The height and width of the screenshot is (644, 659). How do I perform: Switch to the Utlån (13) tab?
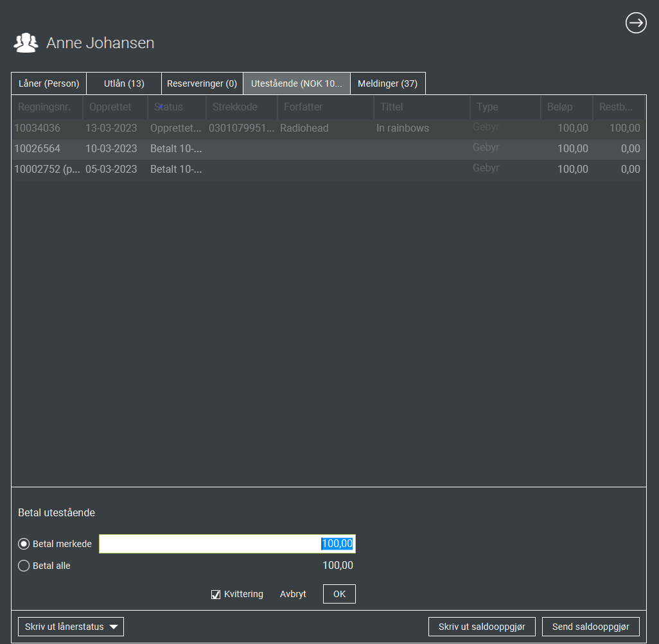[124, 83]
